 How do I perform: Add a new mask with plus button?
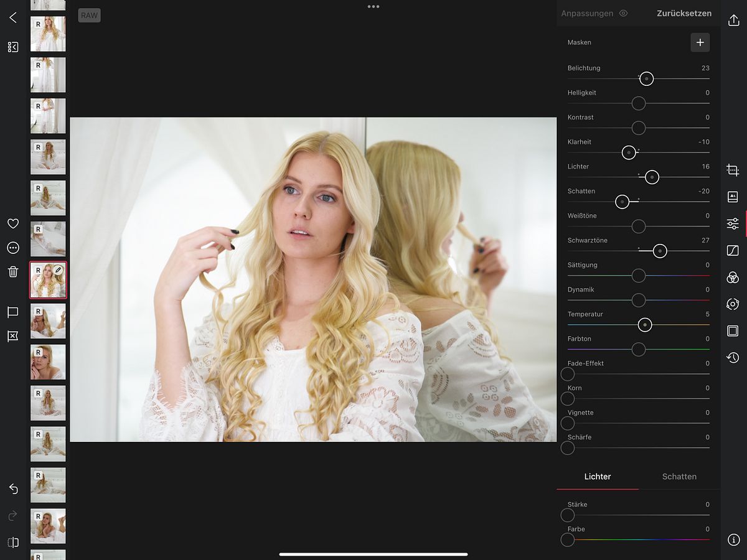coord(700,42)
